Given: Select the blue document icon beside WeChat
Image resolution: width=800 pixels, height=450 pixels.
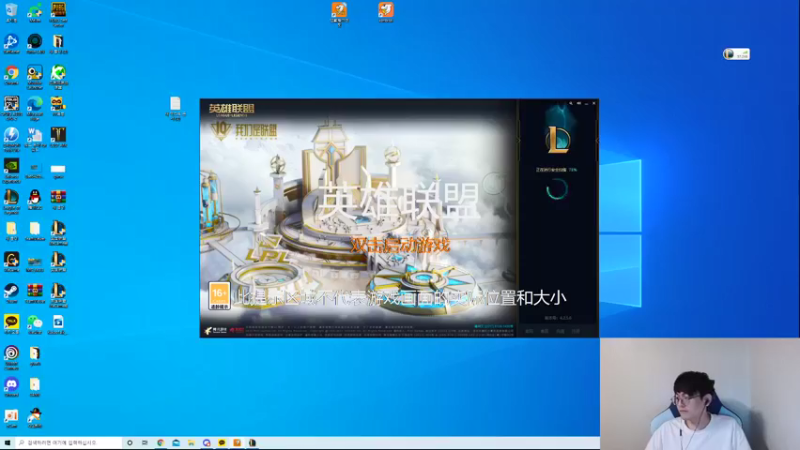Looking at the screenshot, I should click(58, 322).
